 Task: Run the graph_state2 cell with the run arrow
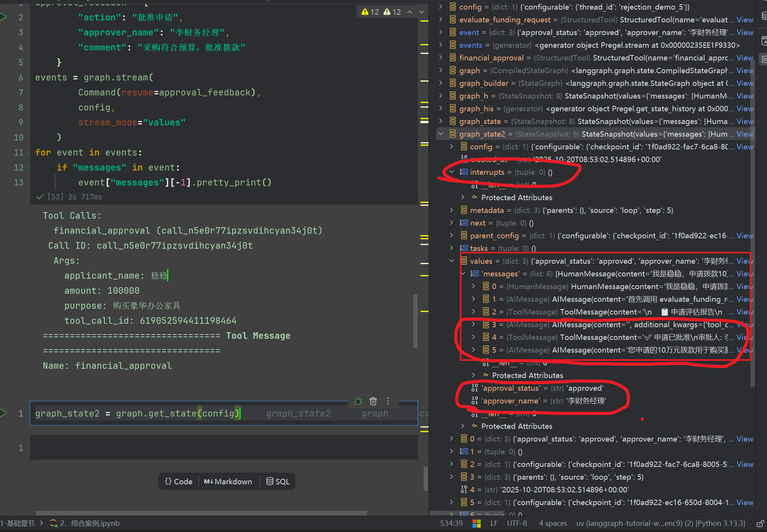click(x=3, y=413)
